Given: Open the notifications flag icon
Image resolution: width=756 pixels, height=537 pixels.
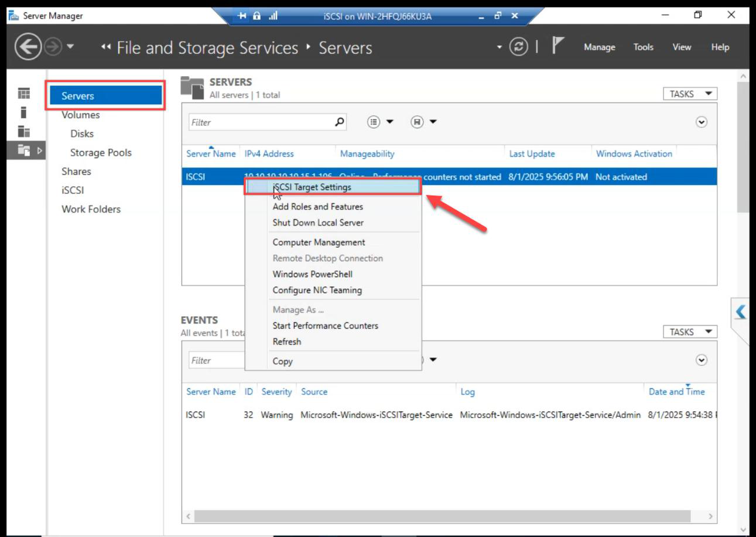Looking at the screenshot, I should click(x=557, y=47).
